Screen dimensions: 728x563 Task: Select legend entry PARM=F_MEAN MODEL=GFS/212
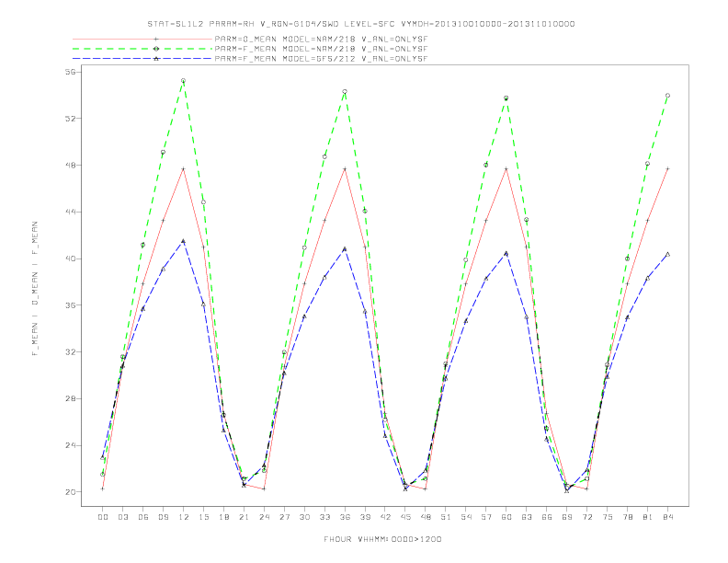tap(321, 59)
